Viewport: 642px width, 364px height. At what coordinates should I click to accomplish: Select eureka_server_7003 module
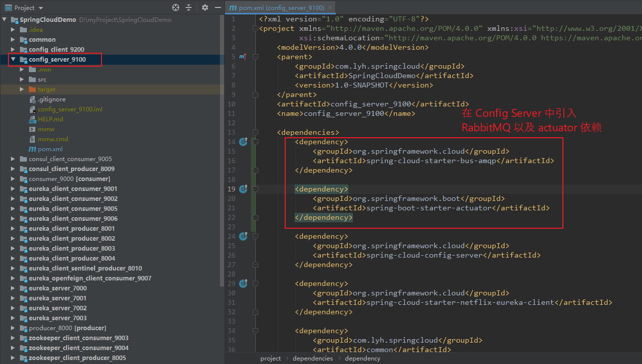[x=58, y=318]
